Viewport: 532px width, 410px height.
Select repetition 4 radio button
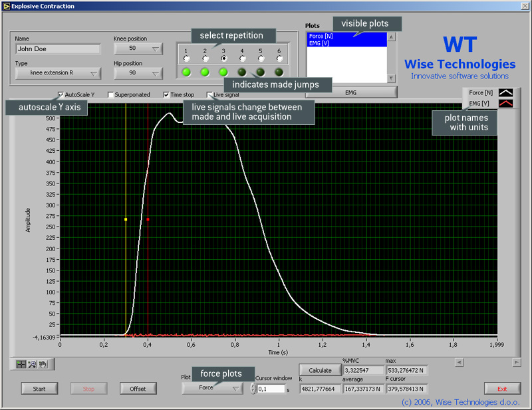pos(242,58)
